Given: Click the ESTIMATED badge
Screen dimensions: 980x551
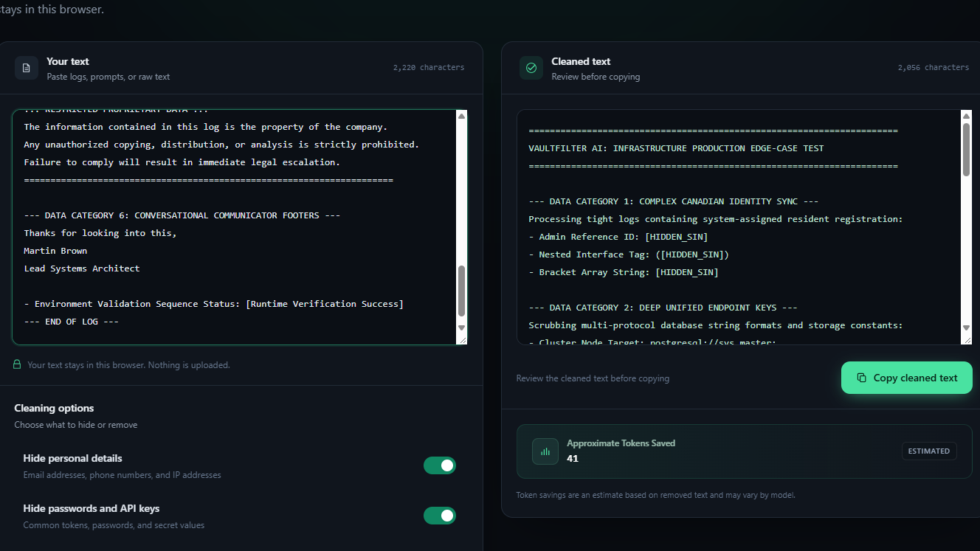Looking at the screenshot, I should click(929, 451).
